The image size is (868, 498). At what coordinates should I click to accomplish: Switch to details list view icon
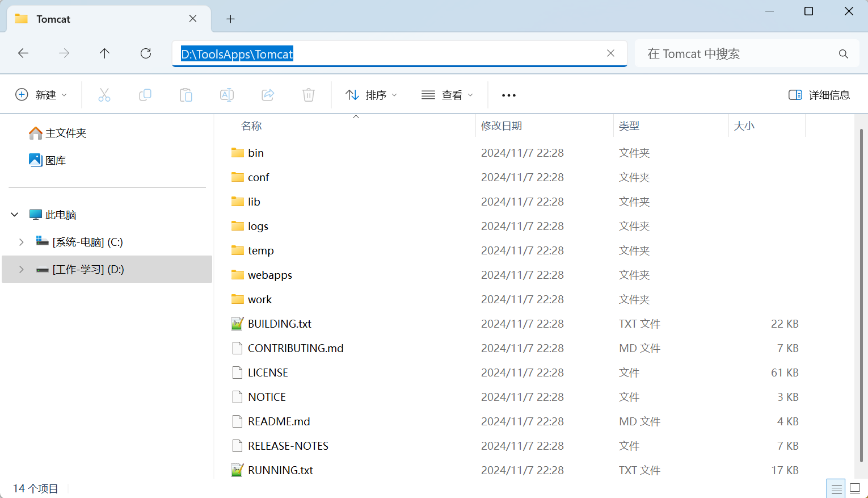tap(836, 489)
